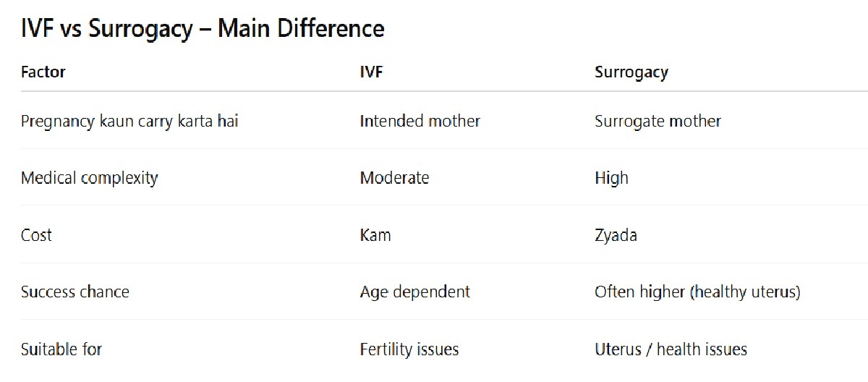Select the "Often higher (healthy uterus)" cell
The image size is (868, 382).
point(697,292)
